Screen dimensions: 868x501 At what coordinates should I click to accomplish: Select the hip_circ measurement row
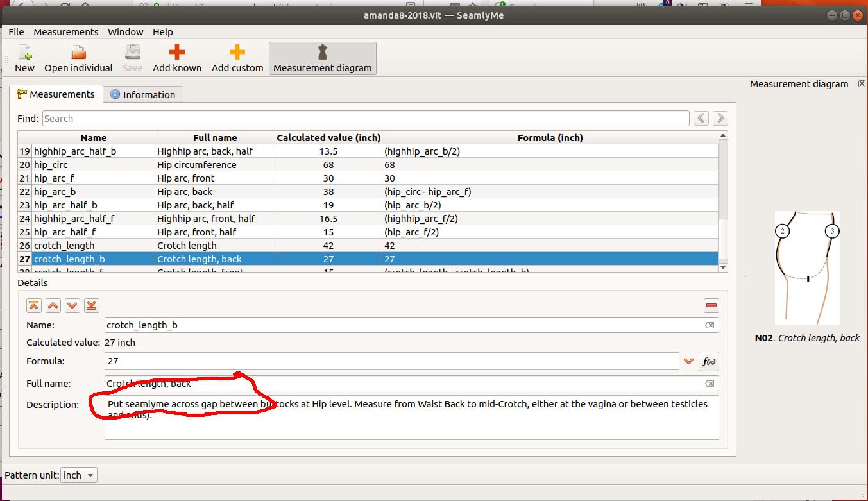coord(93,165)
